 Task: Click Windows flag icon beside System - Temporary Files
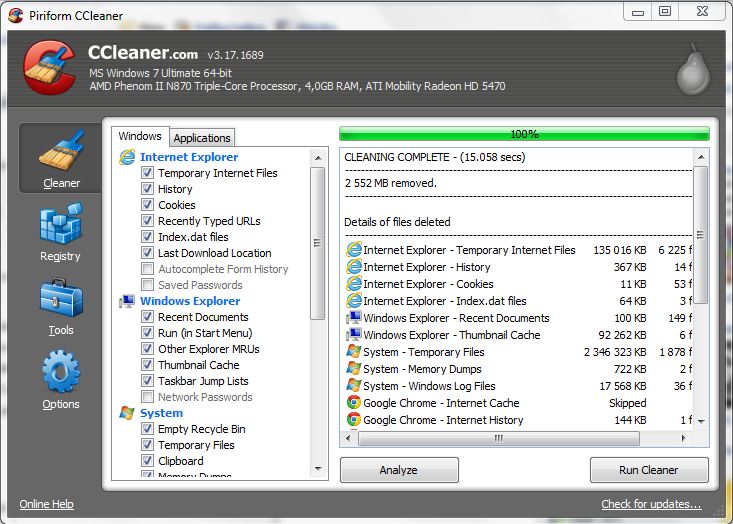click(354, 352)
